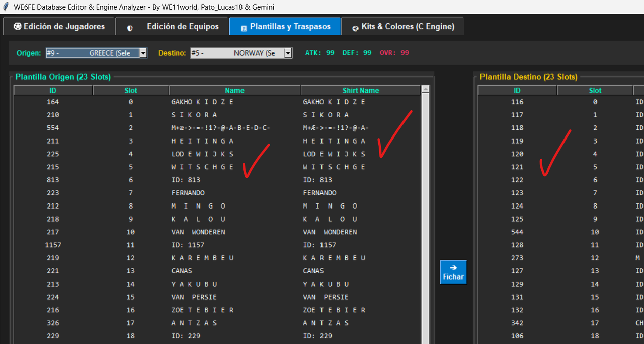Click the OVR: 99 stat label
This screenshot has height=344, width=644.
click(x=394, y=53)
